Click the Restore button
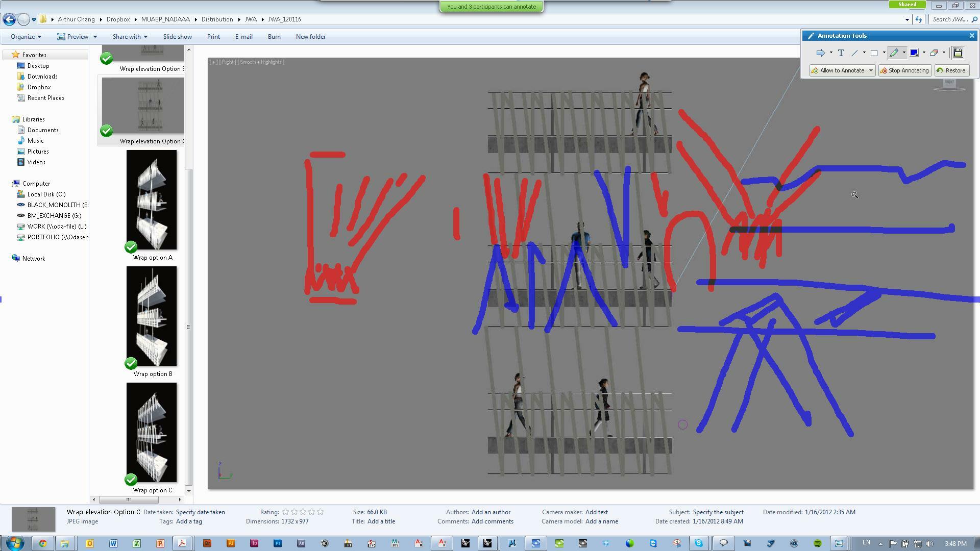This screenshot has width=980, height=551. pos(951,70)
